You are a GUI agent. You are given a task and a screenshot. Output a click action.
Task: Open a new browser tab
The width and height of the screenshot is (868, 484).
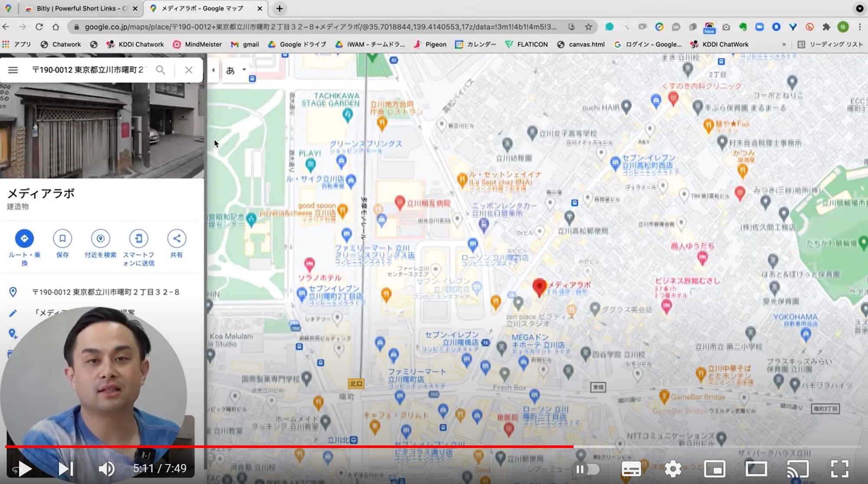click(x=279, y=8)
